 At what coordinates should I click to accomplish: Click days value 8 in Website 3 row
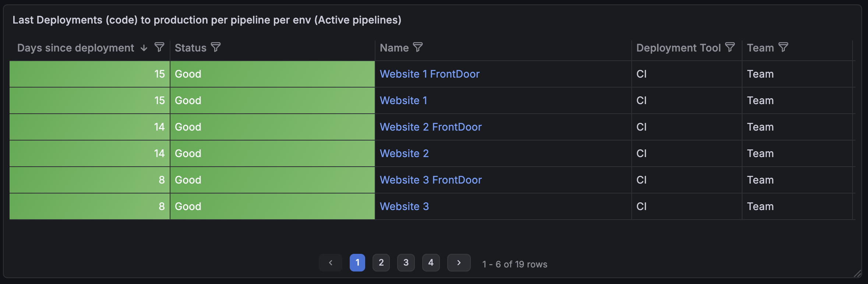point(89,206)
